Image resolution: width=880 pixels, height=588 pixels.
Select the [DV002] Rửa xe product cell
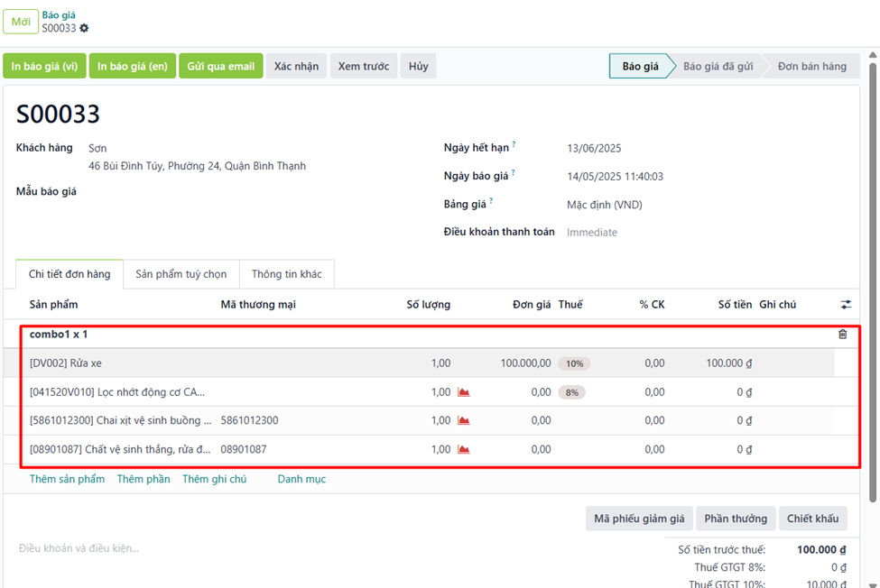[x=66, y=363]
